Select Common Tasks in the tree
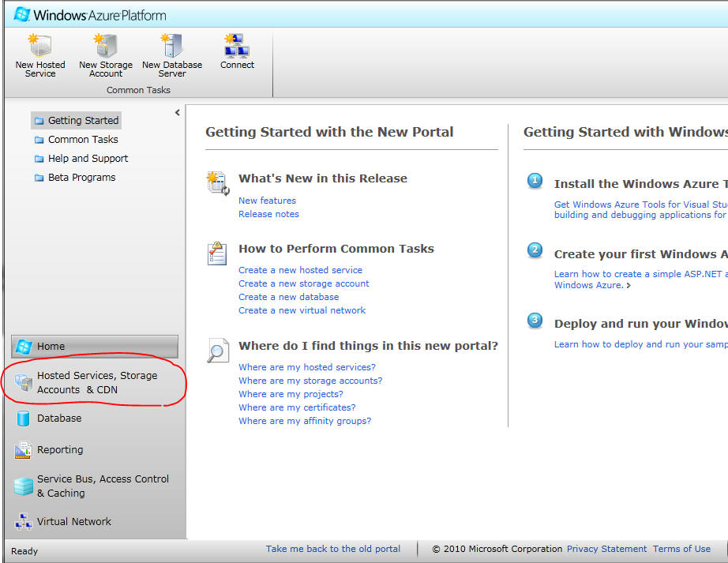728x563 pixels. pos(76,140)
